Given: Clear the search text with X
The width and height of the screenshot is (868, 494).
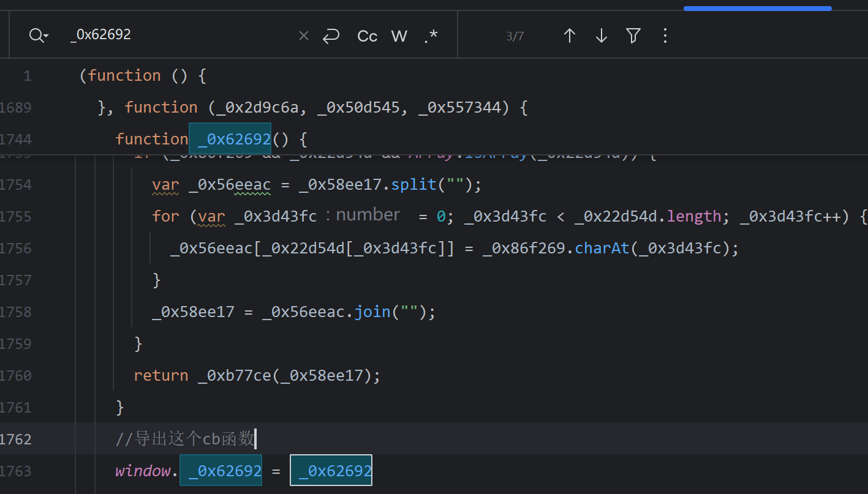Looking at the screenshot, I should [304, 36].
